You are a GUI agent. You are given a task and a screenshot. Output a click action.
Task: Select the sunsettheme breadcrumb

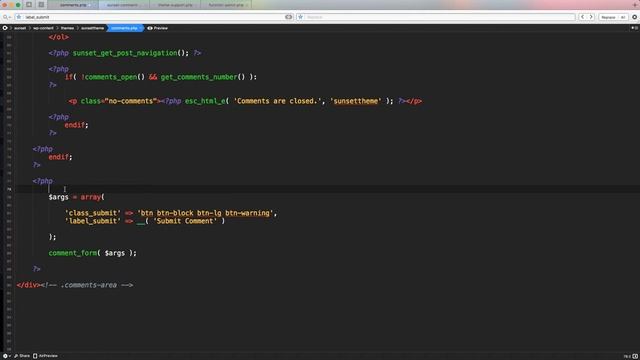click(93, 28)
